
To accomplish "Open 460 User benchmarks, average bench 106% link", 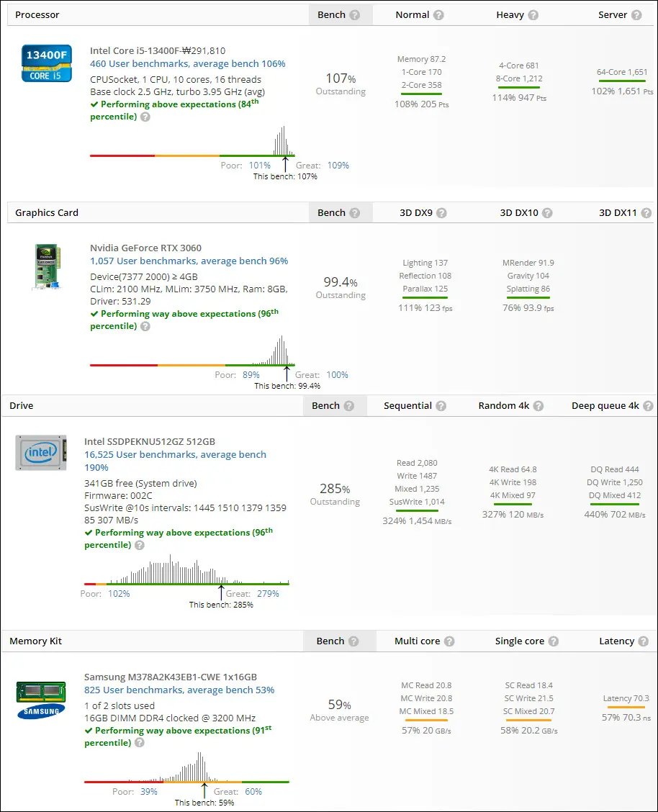I will [x=188, y=63].
